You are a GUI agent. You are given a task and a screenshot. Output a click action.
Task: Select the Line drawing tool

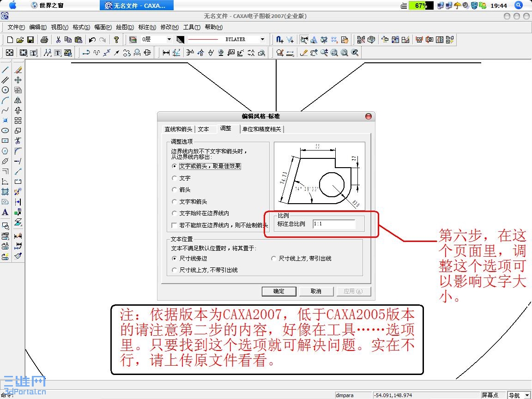pyautogui.click(x=5, y=70)
